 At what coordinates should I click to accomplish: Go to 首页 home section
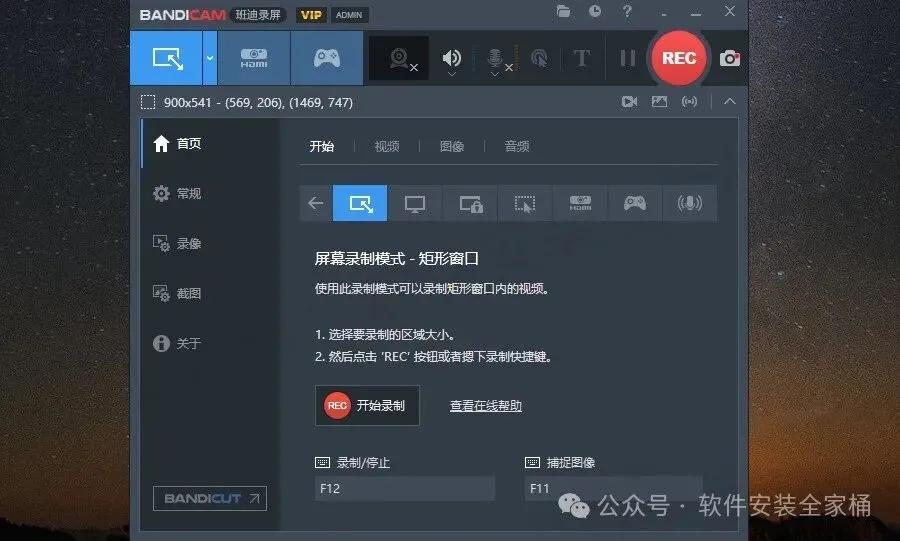click(210, 143)
